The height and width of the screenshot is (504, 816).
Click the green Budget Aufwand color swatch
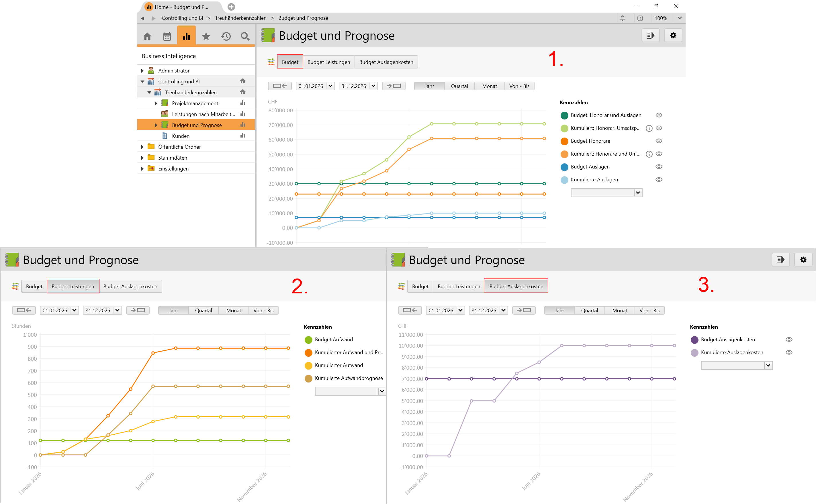pyautogui.click(x=308, y=340)
